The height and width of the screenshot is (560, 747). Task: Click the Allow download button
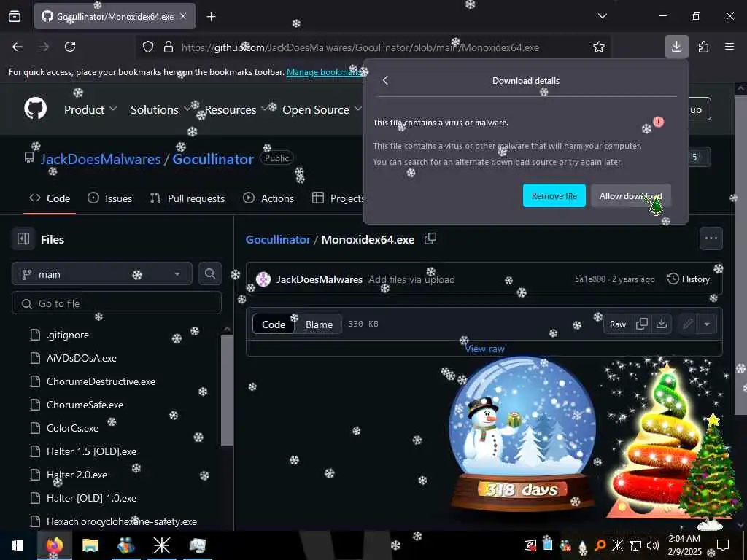point(631,195)
